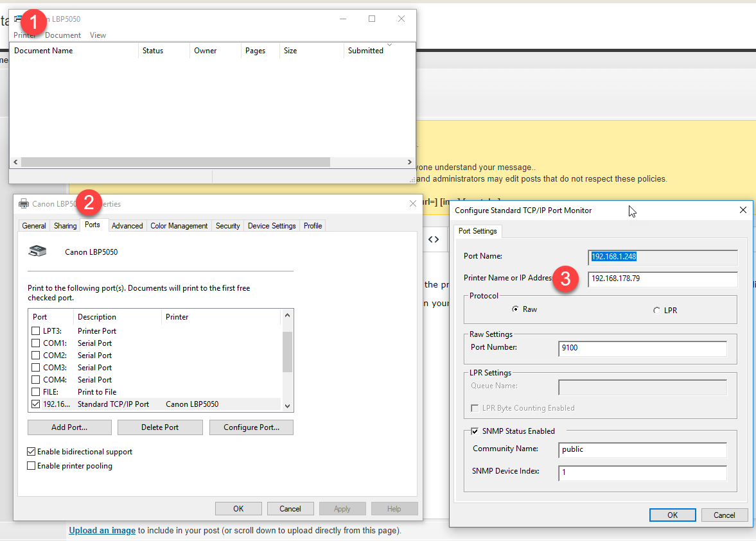This screenshot has width=756, height=541.
Task: Click the code brackets icon in the forum editor
Action: (434, 239)
